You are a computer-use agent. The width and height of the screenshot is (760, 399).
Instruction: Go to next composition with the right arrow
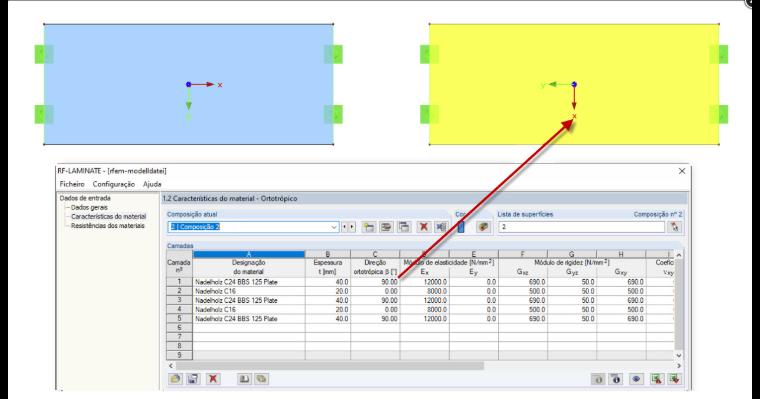point(352,227)
